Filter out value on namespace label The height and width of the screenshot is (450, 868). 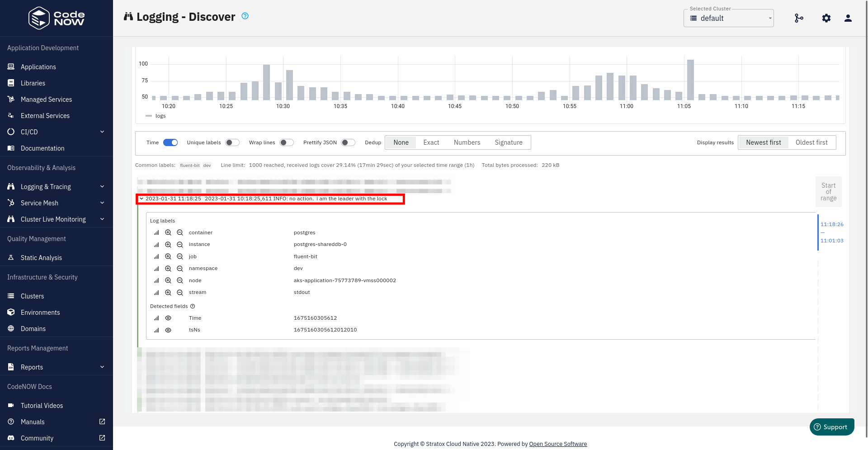(x=180, y=268)
